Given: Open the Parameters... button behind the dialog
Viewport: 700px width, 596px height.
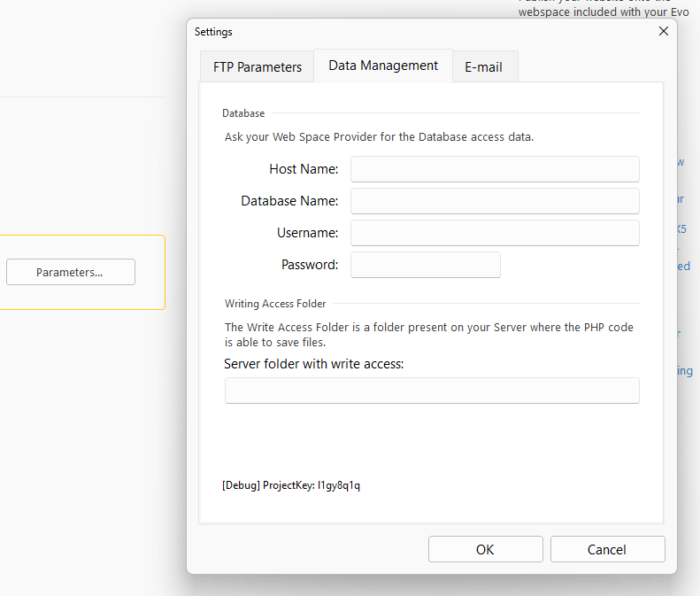Looking at the screenshot, I should tap(70, 272).
